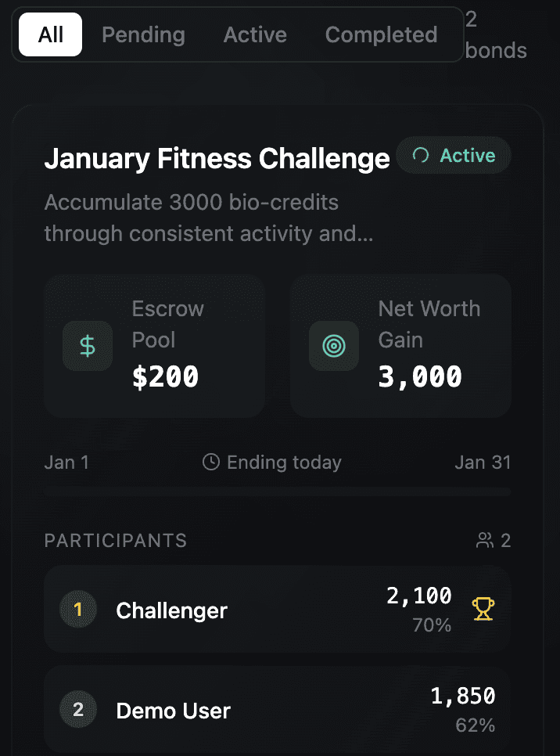Click the green Active status badge

click(x=454, y=155)
